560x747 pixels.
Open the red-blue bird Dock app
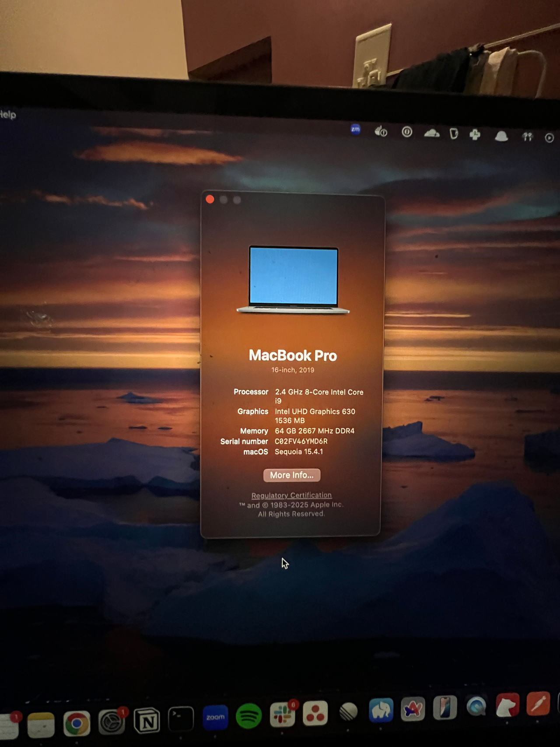413,709
